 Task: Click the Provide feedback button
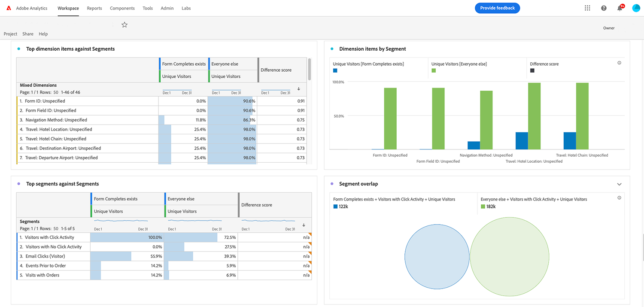click(497, 8)
